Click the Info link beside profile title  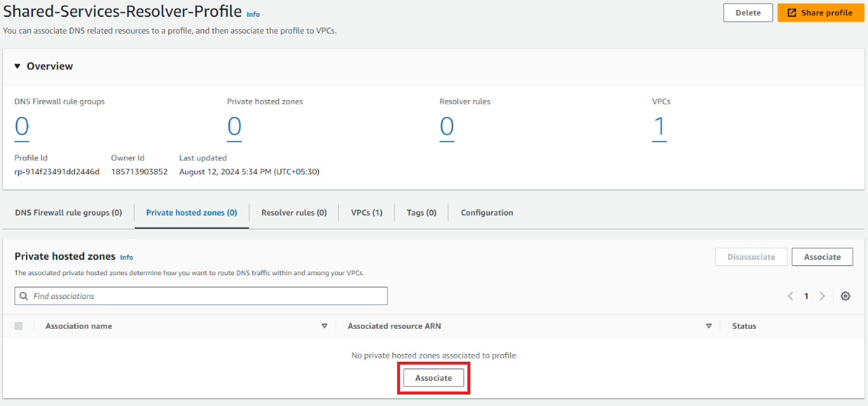click(x=253, y=15)
